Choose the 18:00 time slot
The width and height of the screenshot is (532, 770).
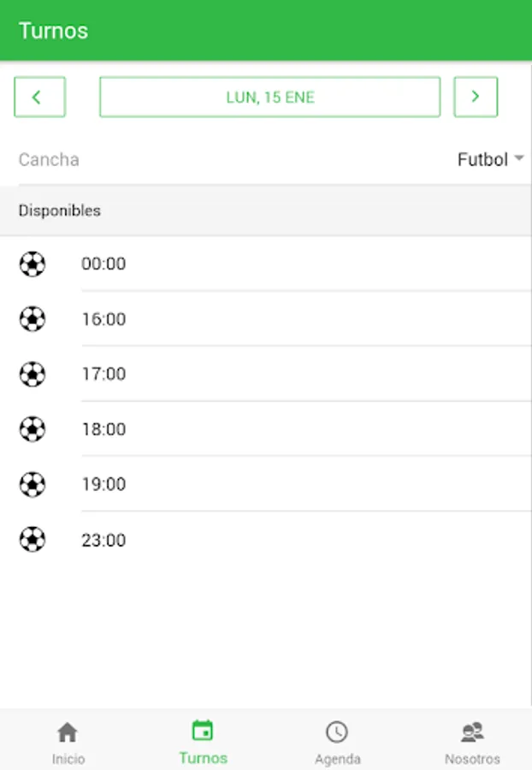pos(103,429)
